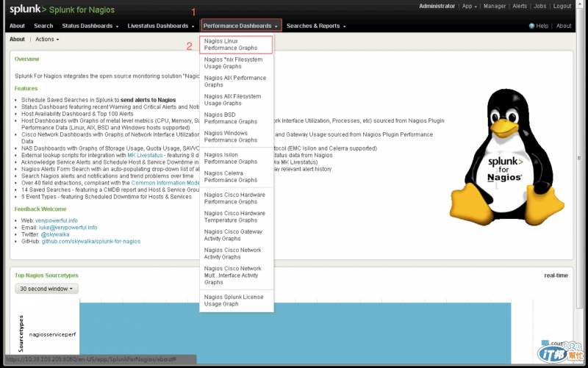This screenshot has width=588, height=368.
Task: Select Nagios Isilon Performance Graphs
Action: coord(237,158)
